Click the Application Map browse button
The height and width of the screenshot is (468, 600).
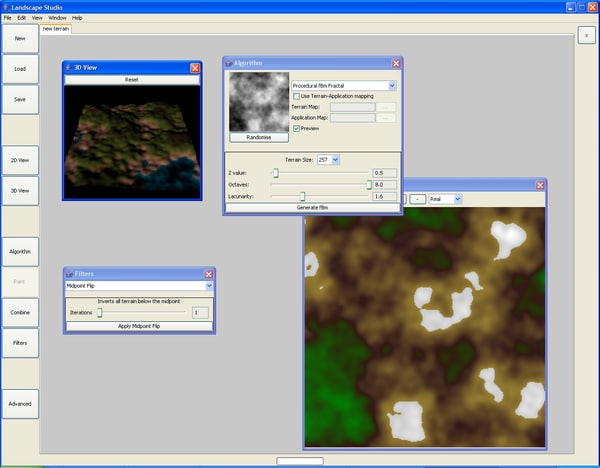pyautogui.click(x=385, y=118)
